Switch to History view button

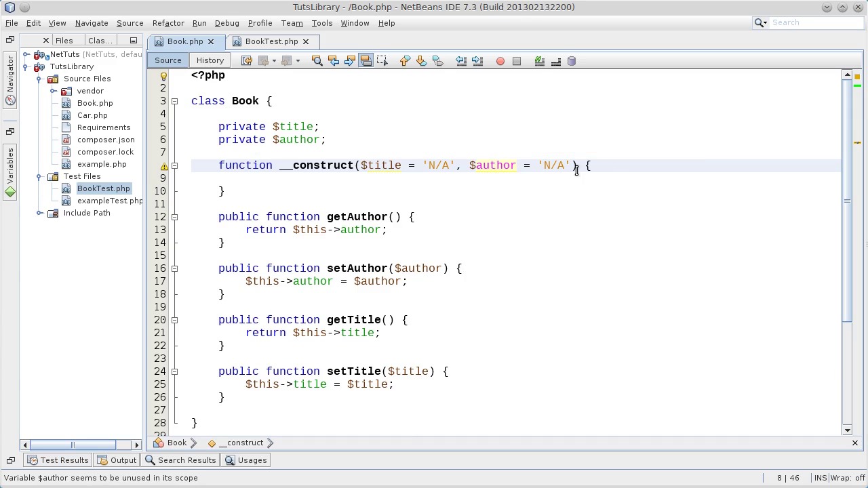click(x=210, y=60)
